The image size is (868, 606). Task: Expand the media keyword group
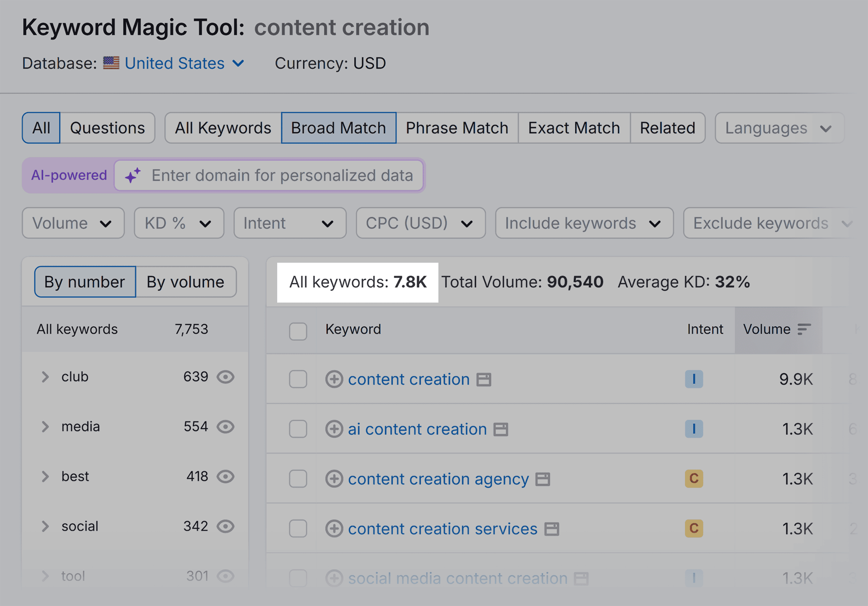[x=45, y=427]
